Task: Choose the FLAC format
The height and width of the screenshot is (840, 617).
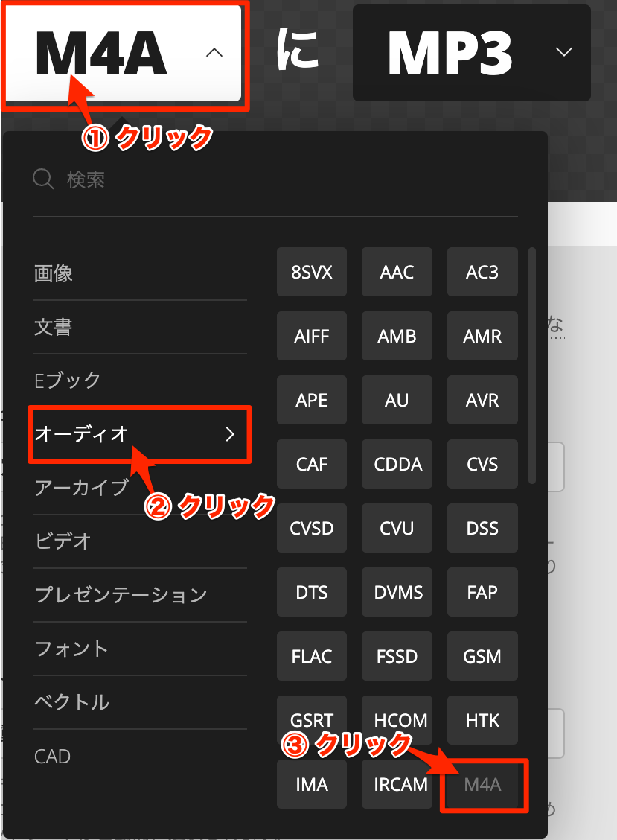Action: point(311,656)
